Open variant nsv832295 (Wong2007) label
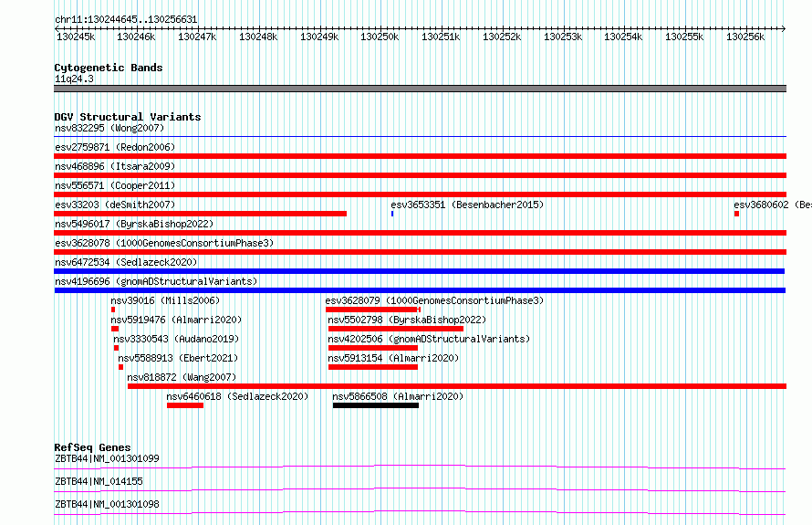The height and width of the screenshot is (525, 812). 109,128
